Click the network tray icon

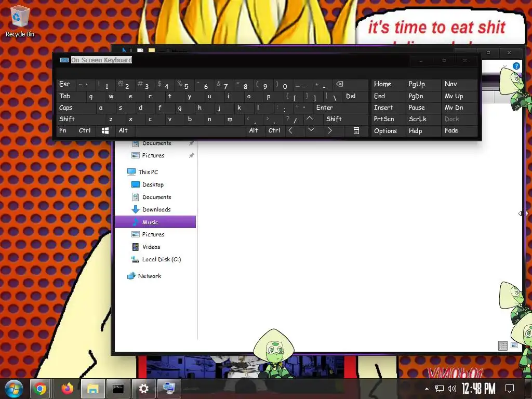(x=440, y=389)
